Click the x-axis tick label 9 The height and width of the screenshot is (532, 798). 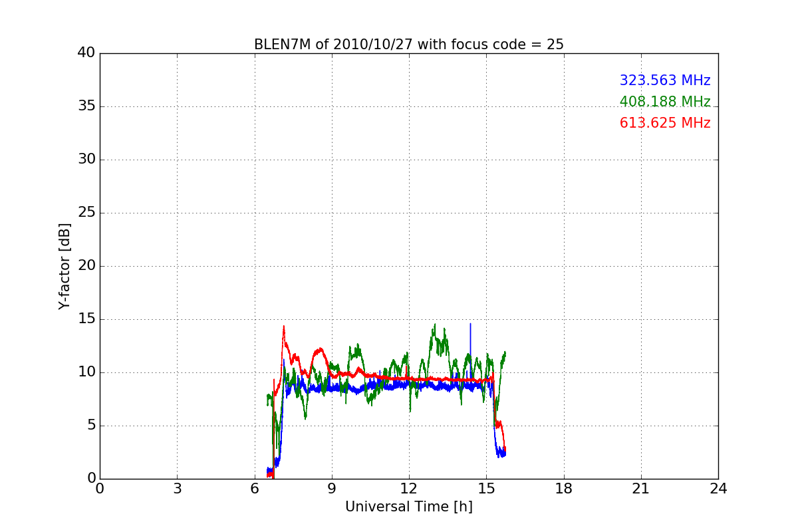332,488
